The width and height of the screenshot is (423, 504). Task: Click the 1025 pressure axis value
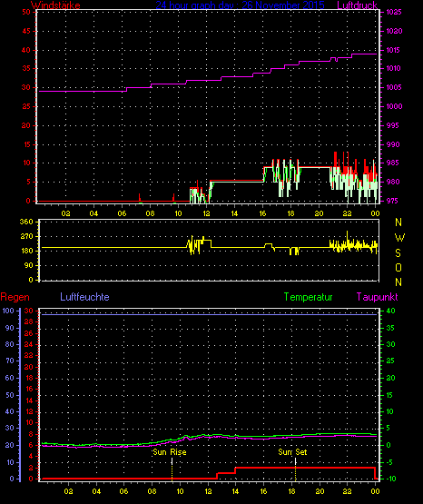(x=393, y=12)
